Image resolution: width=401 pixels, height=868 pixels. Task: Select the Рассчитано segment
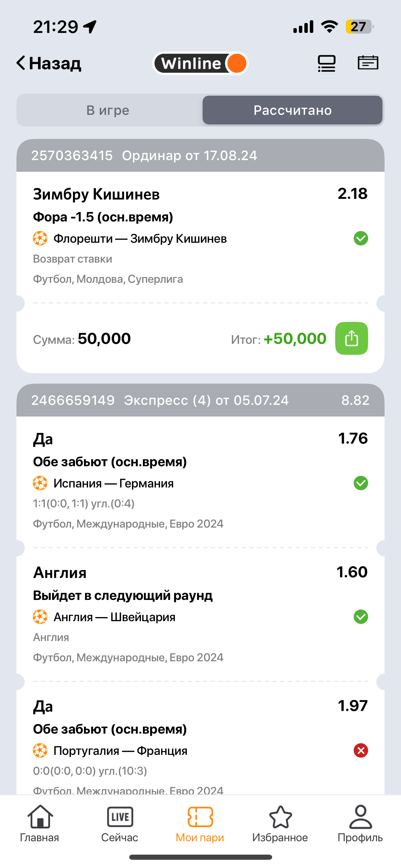coord(292,110)
